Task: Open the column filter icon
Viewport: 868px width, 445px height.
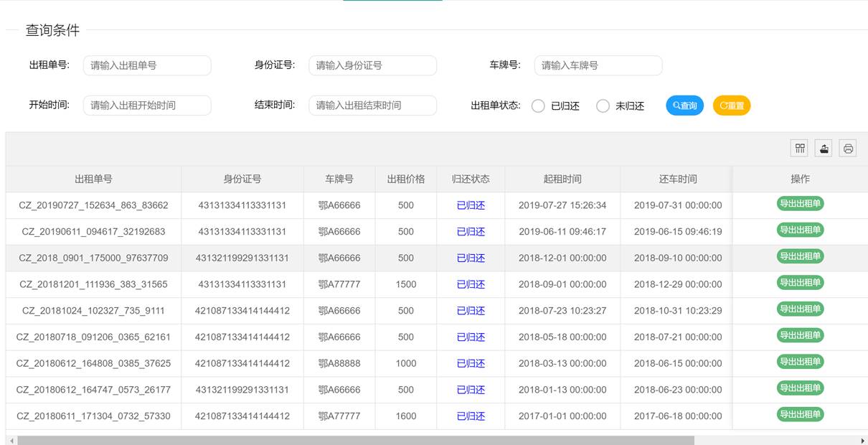Action: (x=800, y=149)
